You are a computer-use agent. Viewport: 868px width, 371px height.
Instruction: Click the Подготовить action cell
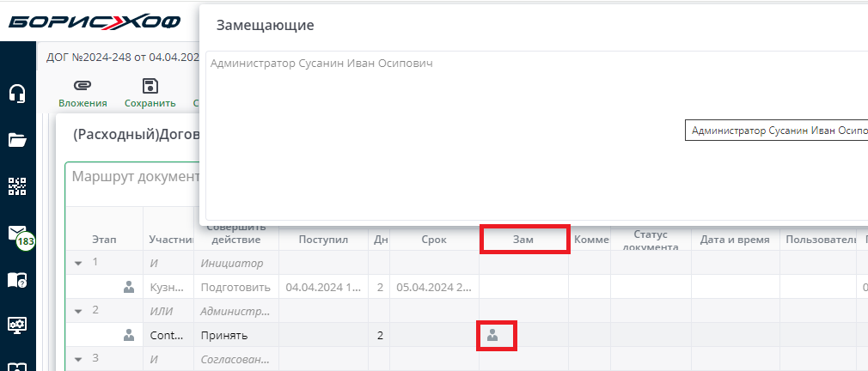point(235,287)
